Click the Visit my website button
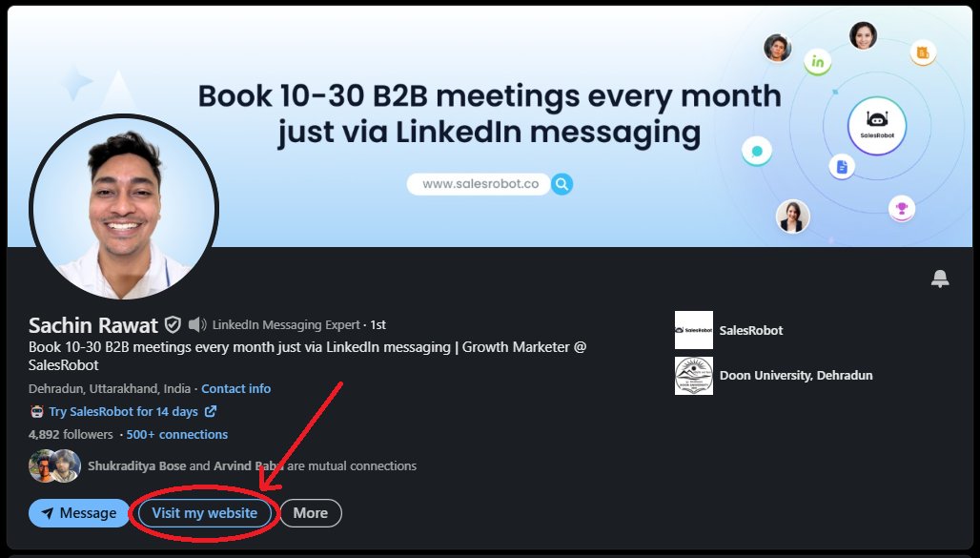The height and width of the screenshot is (558, 980). click(x=204, y=512)
